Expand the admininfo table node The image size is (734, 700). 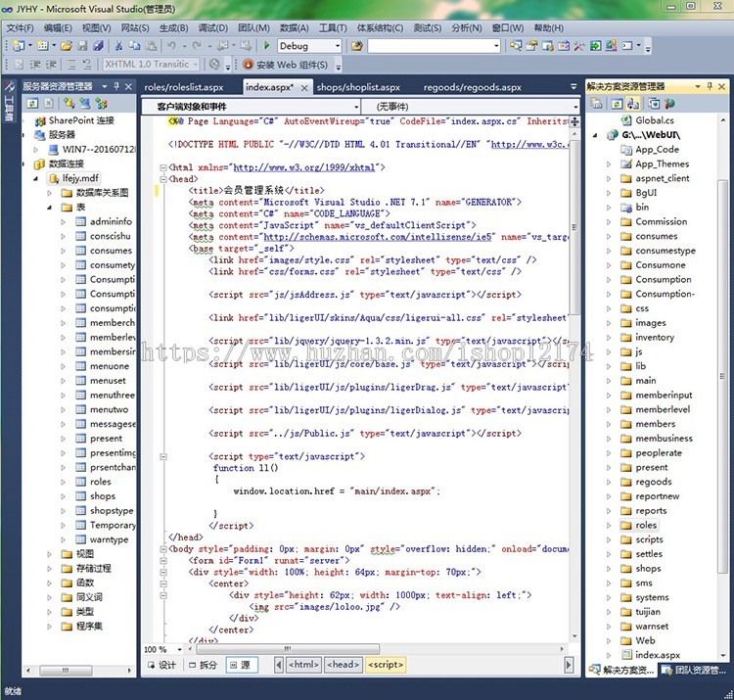tap(63, 222)
